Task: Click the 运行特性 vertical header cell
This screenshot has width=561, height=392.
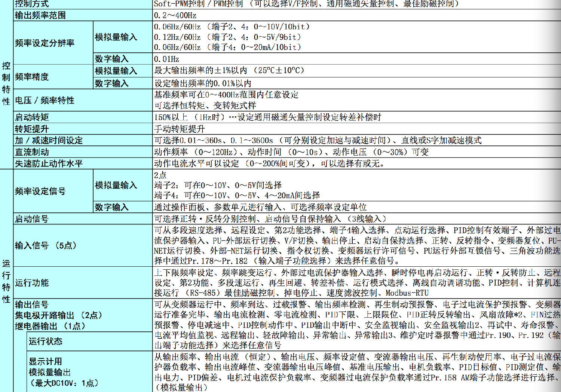Action: coord(6,281)
